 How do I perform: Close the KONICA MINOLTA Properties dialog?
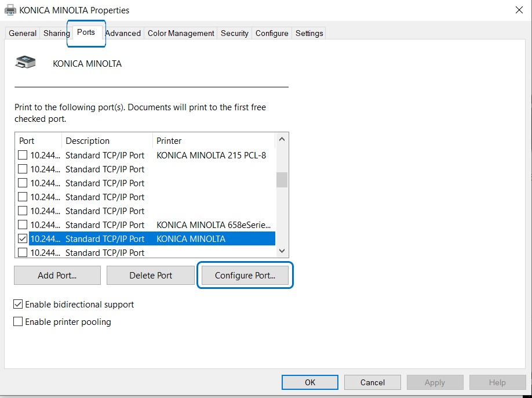click(x=518, y=10)
